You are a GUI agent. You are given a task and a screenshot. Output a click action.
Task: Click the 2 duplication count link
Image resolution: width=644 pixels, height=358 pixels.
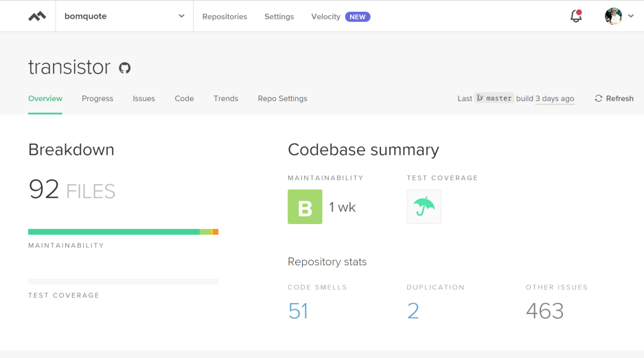click(413, 311)
